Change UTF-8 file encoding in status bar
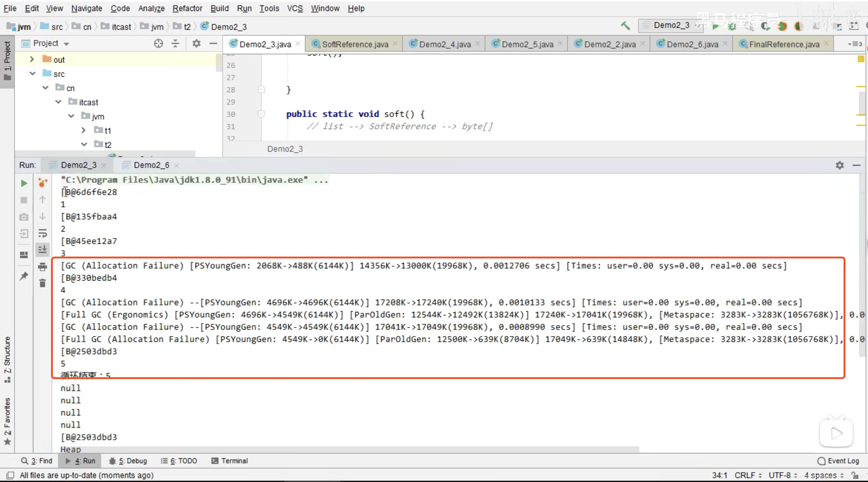Viewport: 868px width, 482px height. click(x=783, y=475)
